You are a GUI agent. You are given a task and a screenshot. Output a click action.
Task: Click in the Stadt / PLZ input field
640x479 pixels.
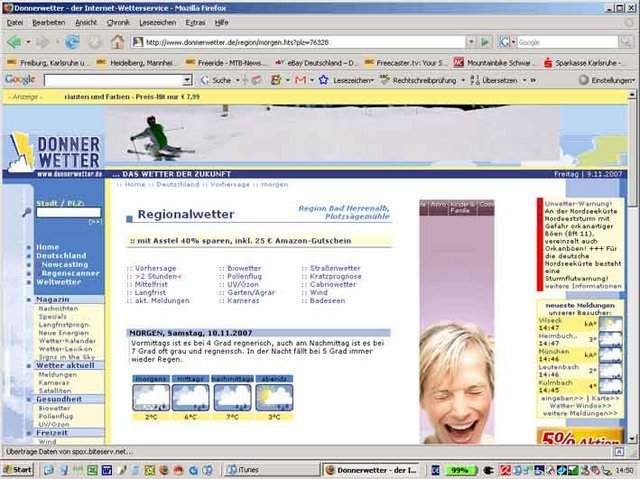pyautogui.click(x=68, y=212)
